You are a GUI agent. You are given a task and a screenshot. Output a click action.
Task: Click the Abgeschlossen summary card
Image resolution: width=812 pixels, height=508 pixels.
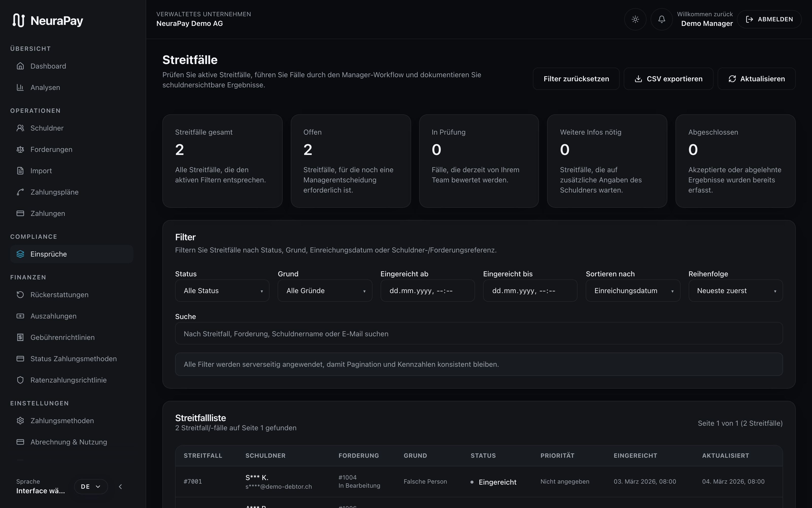(x=736, y=161)
